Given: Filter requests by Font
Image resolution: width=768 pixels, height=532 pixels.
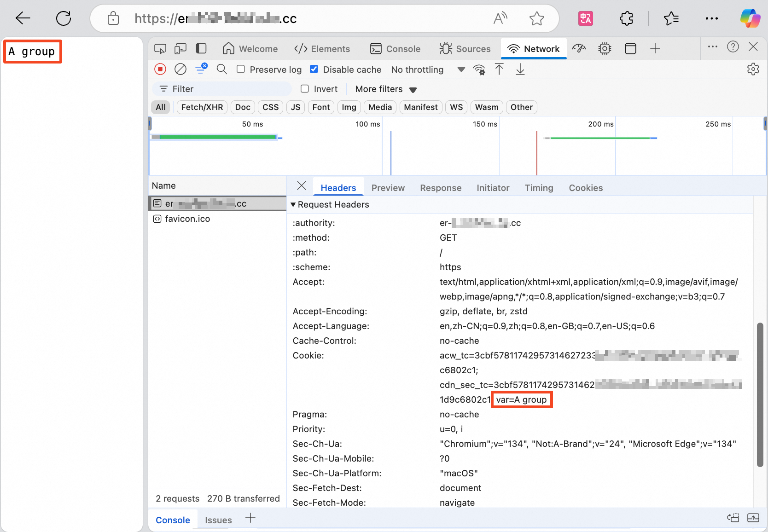Looking at the screenshot, I should [x=321, y=107].
